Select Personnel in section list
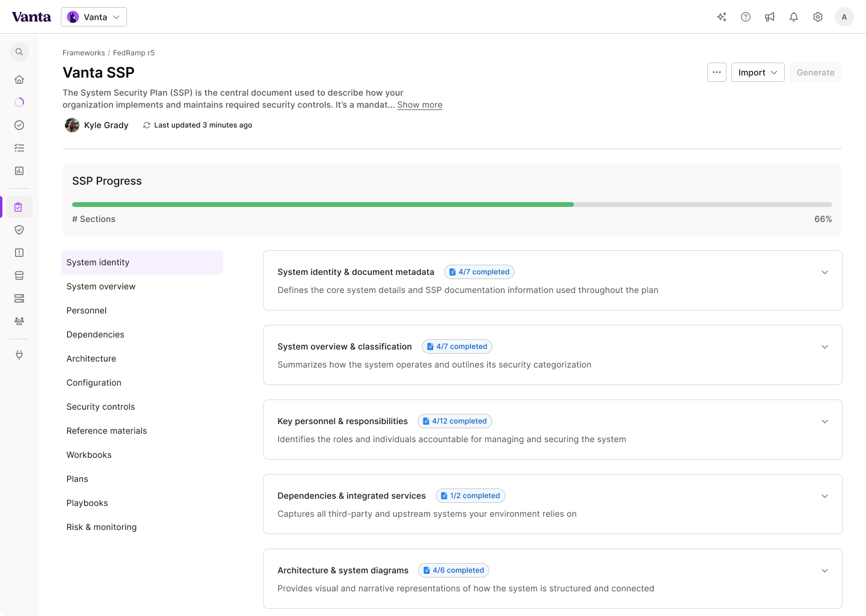866x616 pixels. click(x=142, y=310)
